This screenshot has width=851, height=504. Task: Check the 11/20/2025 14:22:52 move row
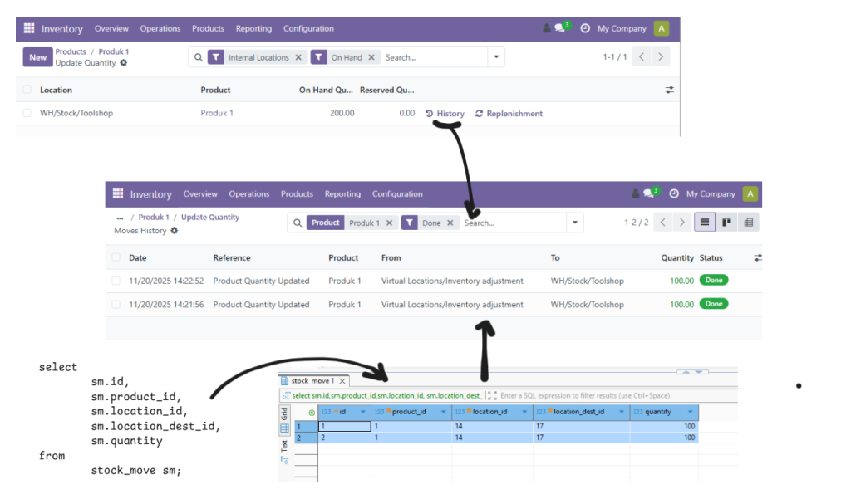click(x=116, y=281)
